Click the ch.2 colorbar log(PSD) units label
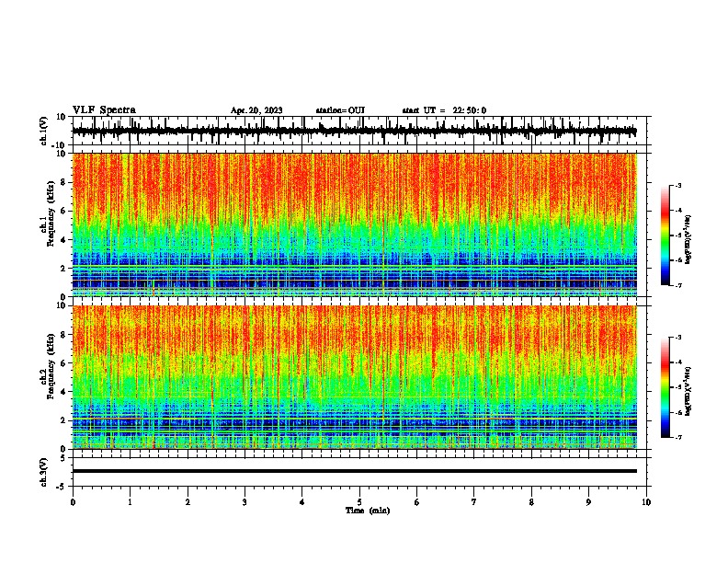Screen dimensions: 728x563 (x=688, y=391)
